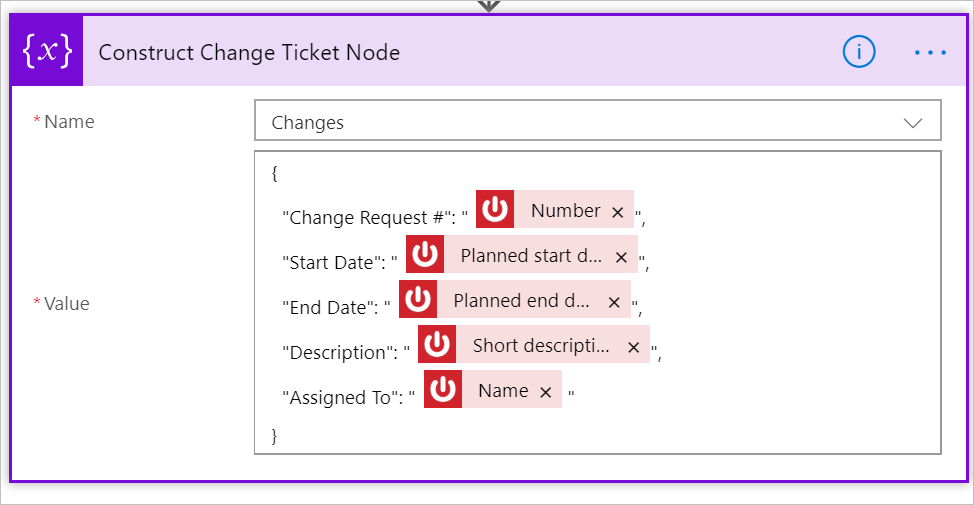Screen dimensions: 974x505
Task: Remove the Planned start date token
Action: click(x=621, y=257)
